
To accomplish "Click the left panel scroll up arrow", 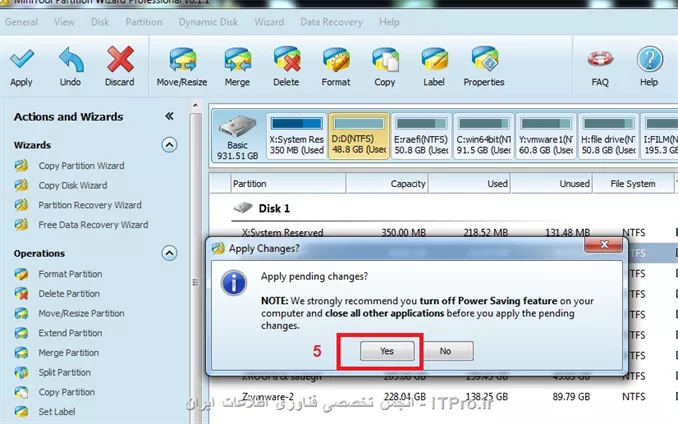I will [x=195, y=105].
